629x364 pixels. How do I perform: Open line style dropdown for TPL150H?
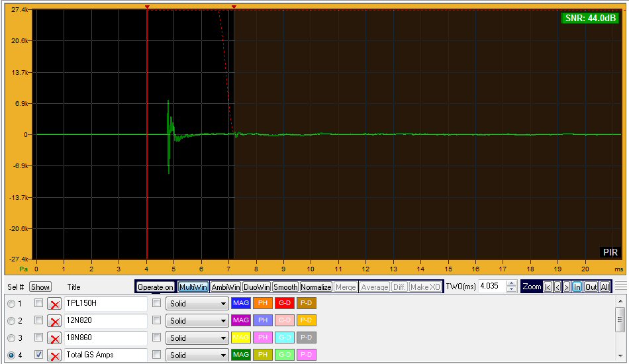pyautogui.click(x=197, y=304)
